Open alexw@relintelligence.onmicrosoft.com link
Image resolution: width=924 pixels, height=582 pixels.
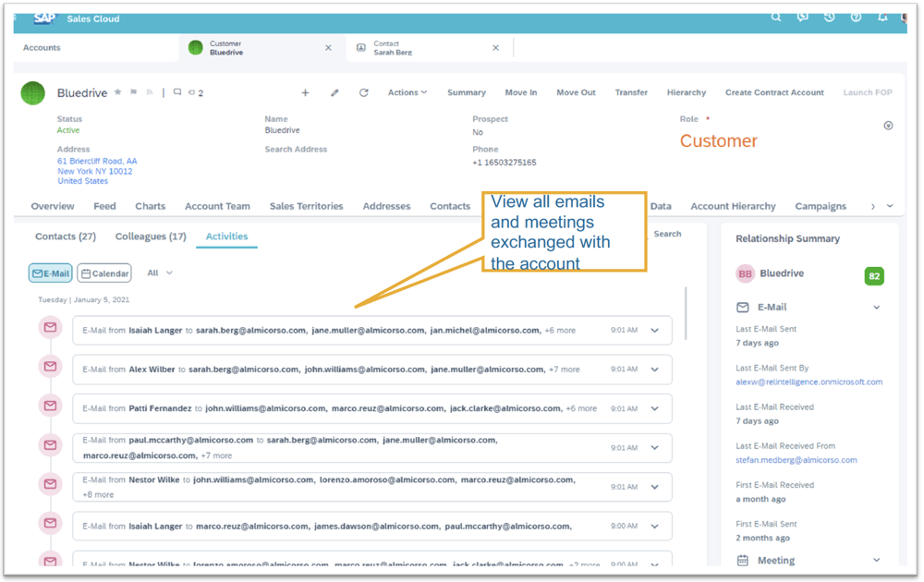(x=809, y=382)
